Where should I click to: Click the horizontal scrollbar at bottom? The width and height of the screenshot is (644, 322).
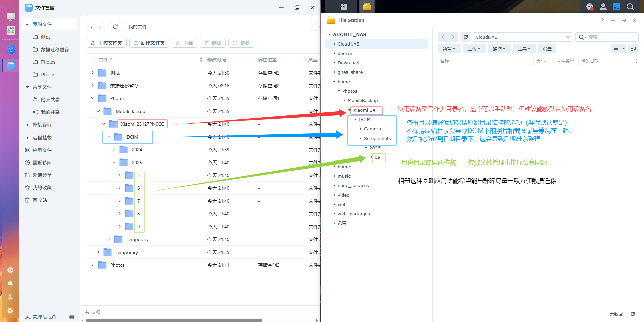tap(174, 320)
